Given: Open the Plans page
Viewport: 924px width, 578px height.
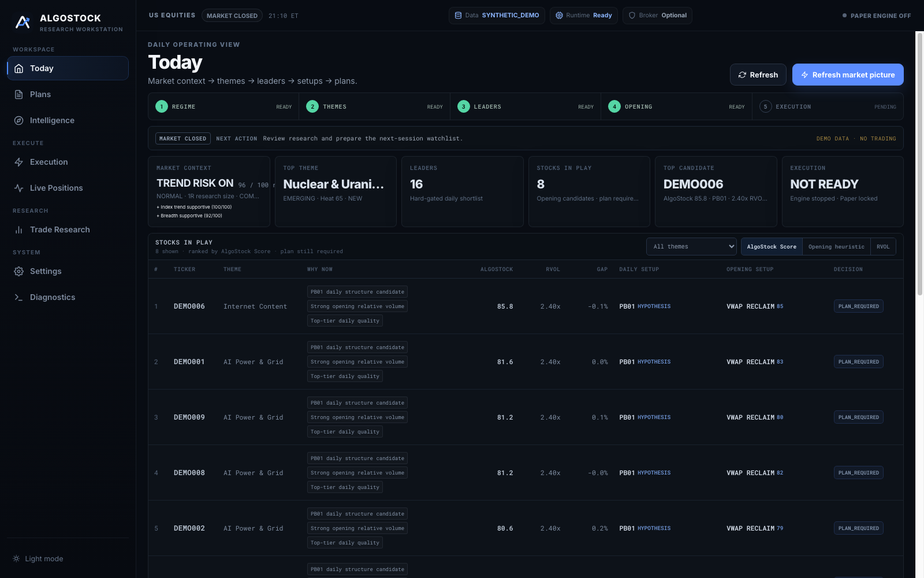Looking at the screenshot, I should [68, 95].
